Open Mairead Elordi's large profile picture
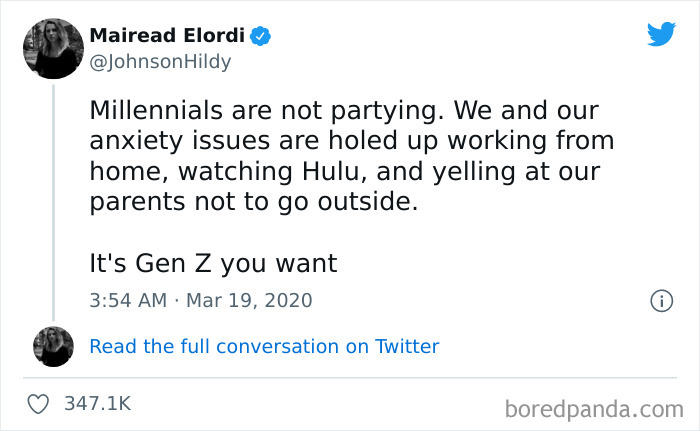 click(53, 48)
